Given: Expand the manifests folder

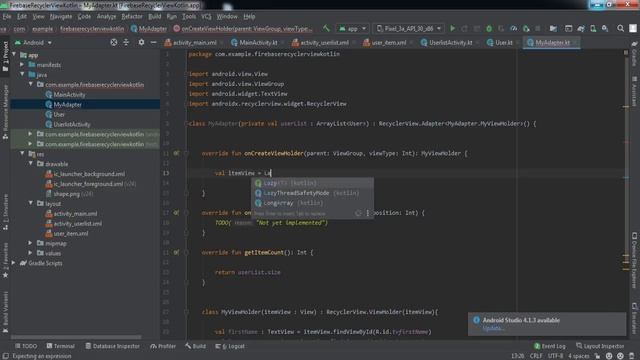Looking at the screenshot, I should click(22, 64).
